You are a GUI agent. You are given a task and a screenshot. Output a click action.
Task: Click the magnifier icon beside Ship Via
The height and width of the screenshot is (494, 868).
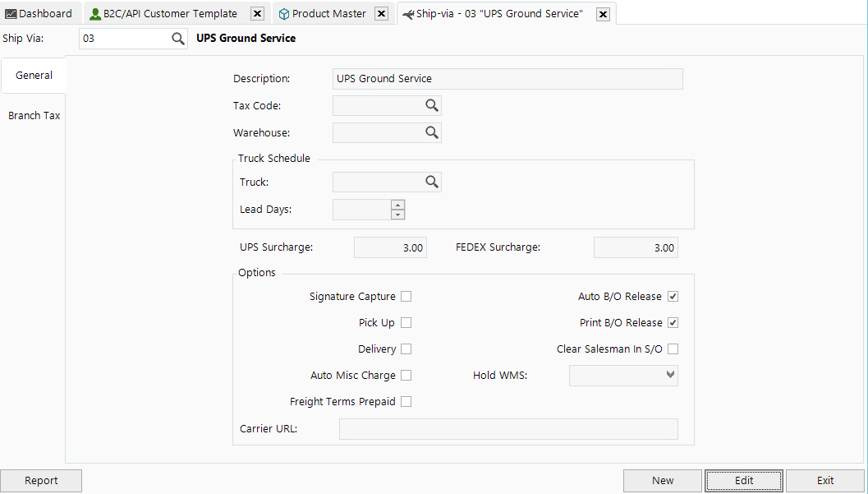coord(179,38)
